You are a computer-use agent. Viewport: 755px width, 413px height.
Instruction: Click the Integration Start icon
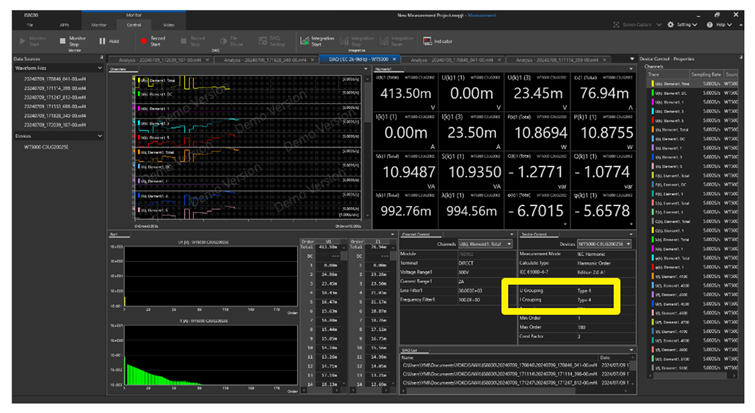pyautogui.click(x=304, y=41)
